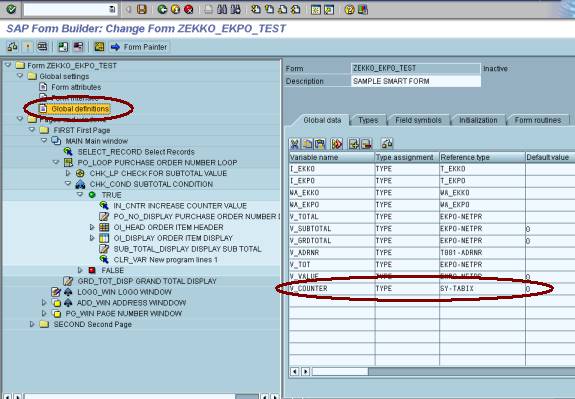Click the command field input box
This screenshot has height=399, width=575.
click(x=70, y=9)
